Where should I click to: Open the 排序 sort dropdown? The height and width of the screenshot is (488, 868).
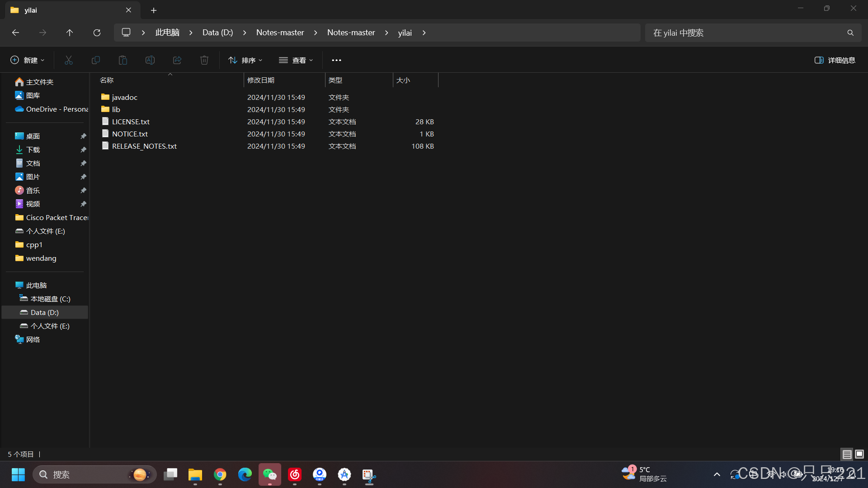(x=245, y=60)
